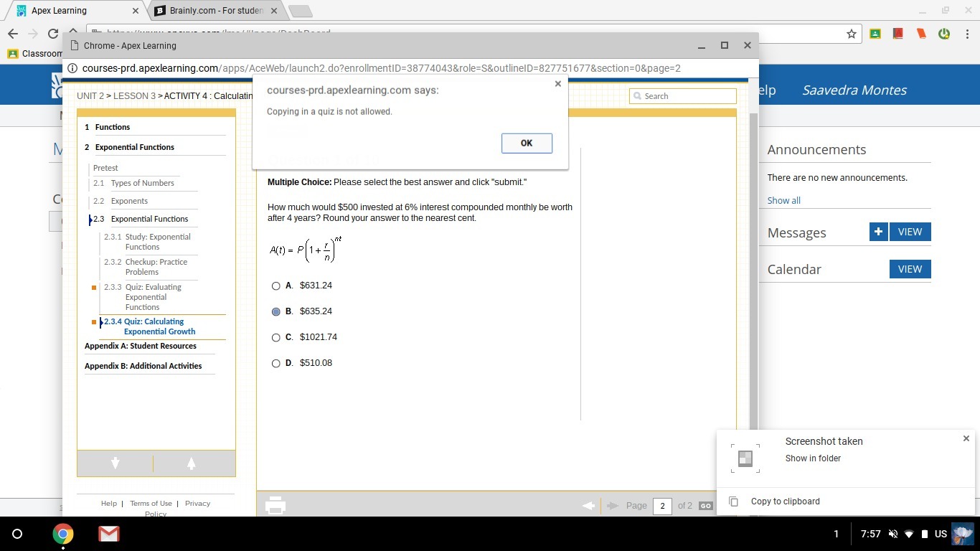Compose a new message with the plus button
The width and height of the screenshot is (980, 551).
pos(878,232)
